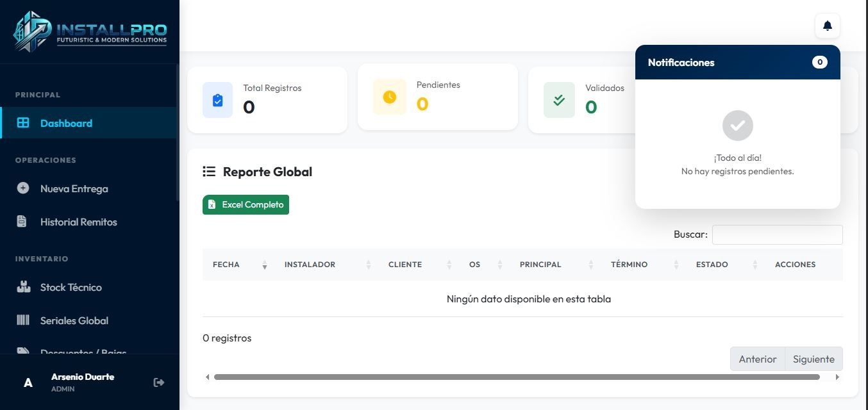Sort table by Término column
The width and height of the screenshot is (868, 410).
643,265
